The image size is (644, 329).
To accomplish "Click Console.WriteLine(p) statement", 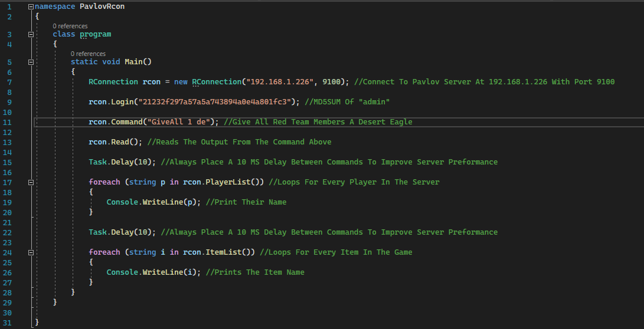I will 154,202.
